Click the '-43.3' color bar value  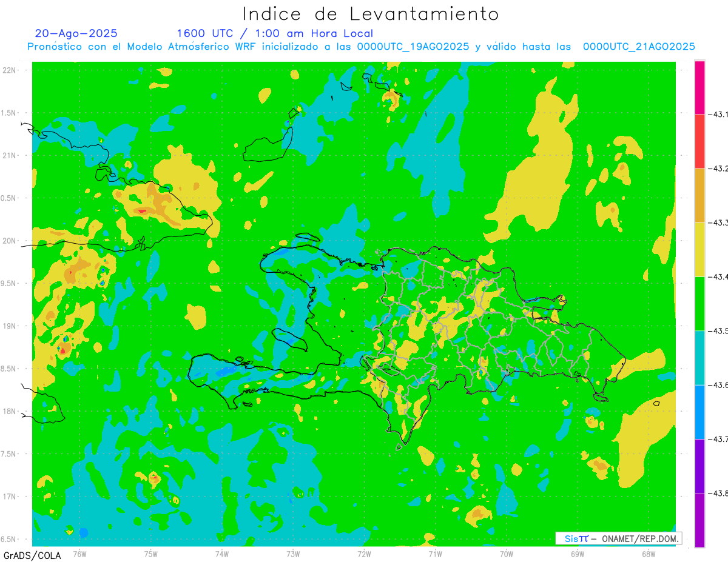pyautogui.click(x=718, y=222)
